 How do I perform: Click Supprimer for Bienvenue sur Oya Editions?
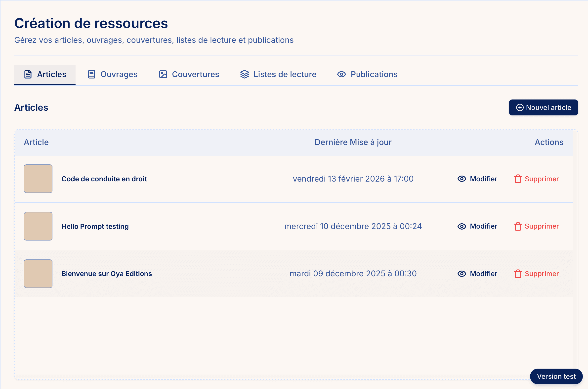pos(542,274)
